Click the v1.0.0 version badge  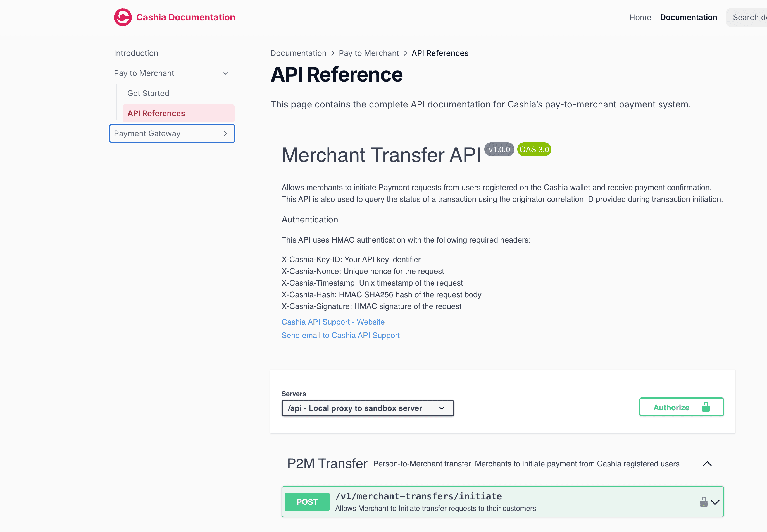coord(499,149)
